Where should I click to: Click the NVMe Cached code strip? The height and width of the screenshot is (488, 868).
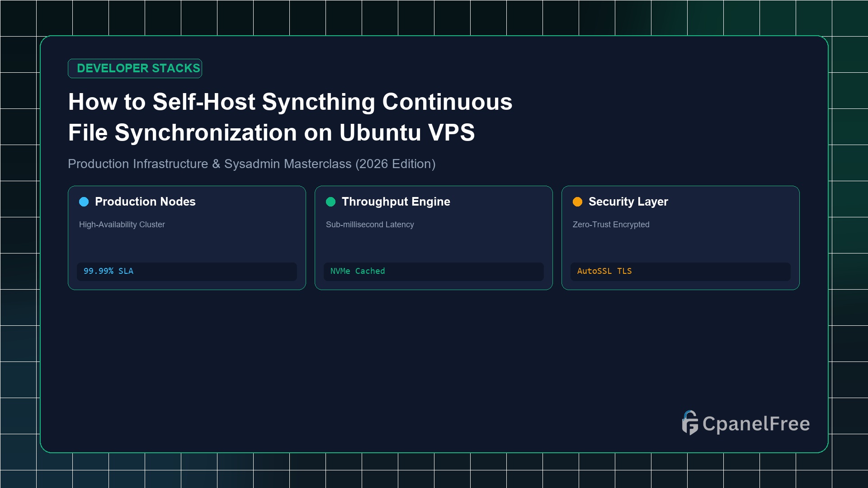tap(434, 271)
